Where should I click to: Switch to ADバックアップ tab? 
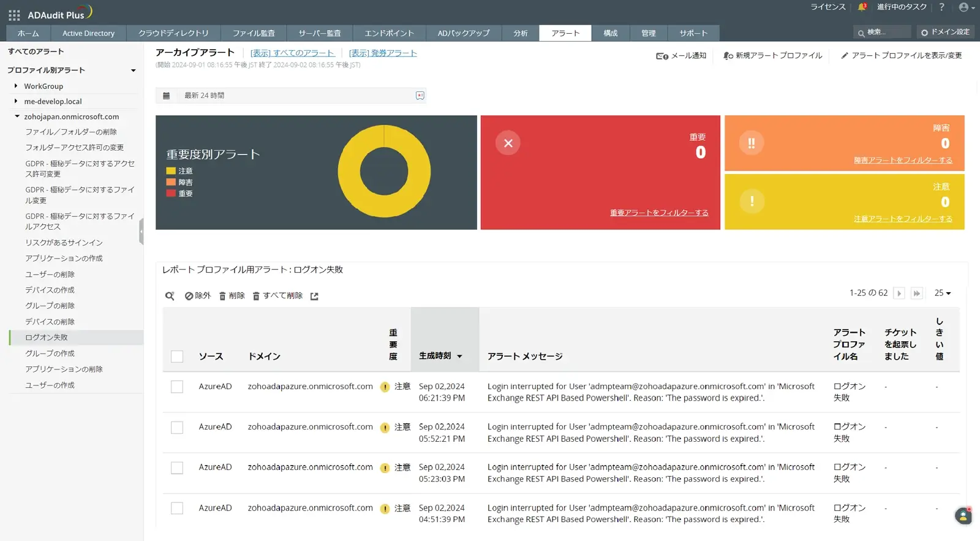coord(464,33)
